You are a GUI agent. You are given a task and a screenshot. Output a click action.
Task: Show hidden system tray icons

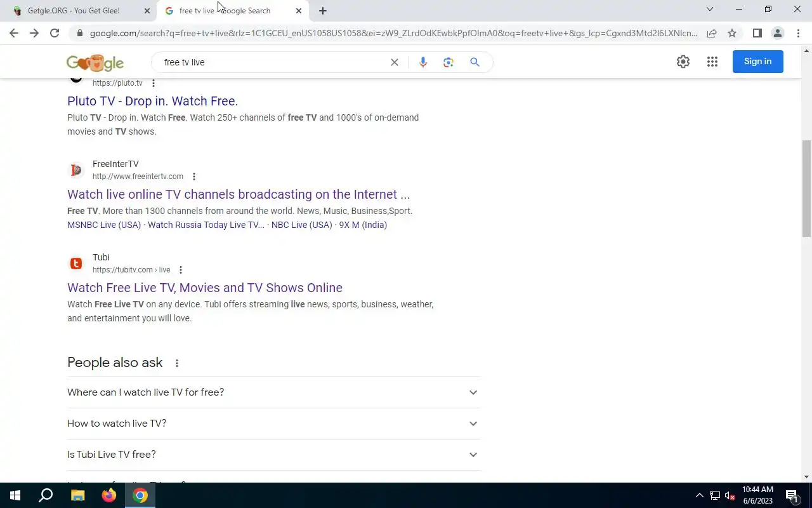(x=700, y=495)
